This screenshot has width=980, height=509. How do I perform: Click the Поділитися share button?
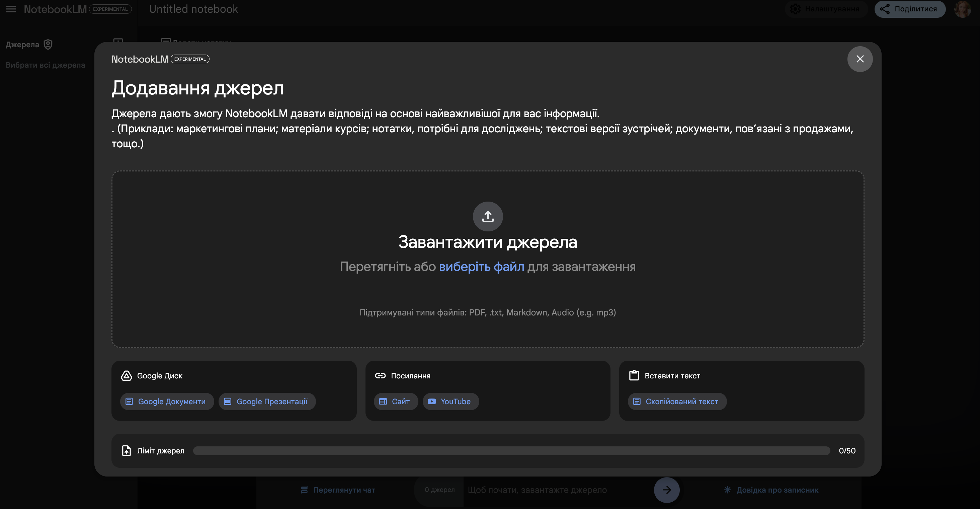pyautogui.click(x=910, y=9)
